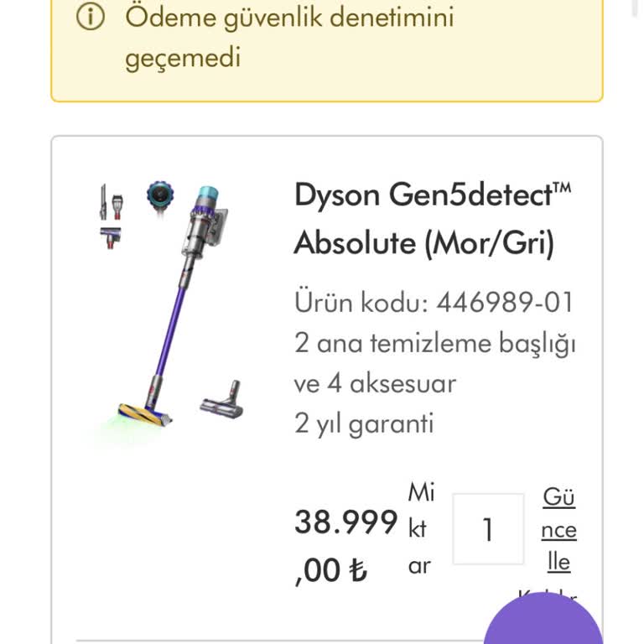This screenshot has height=644, width=644.
Task: Click the green-lit Fluffy Optic cleaner head
Action: click(x=146, y=413)
